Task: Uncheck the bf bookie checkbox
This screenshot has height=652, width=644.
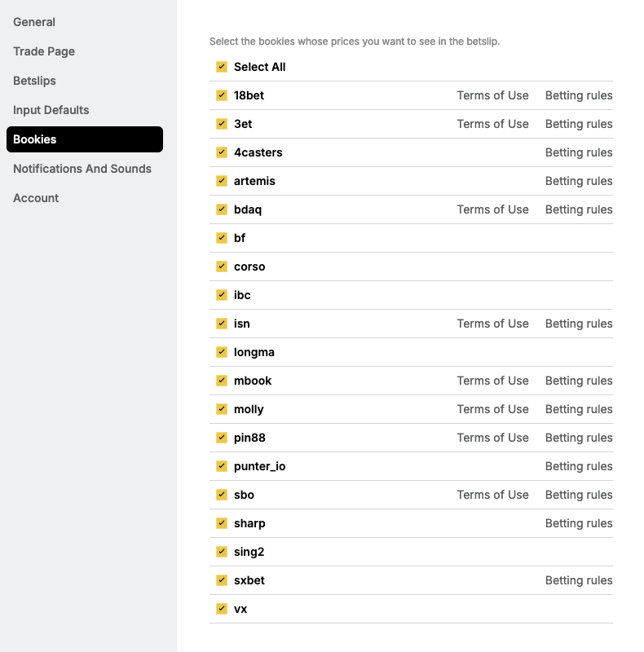Action: point(222,238)
